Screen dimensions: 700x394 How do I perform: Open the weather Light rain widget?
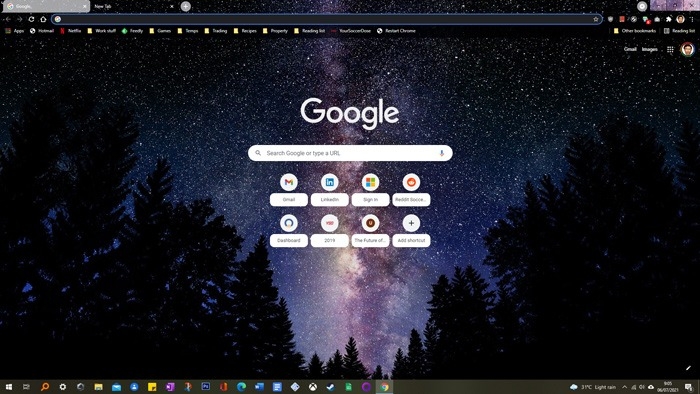(x=593, y=387)
